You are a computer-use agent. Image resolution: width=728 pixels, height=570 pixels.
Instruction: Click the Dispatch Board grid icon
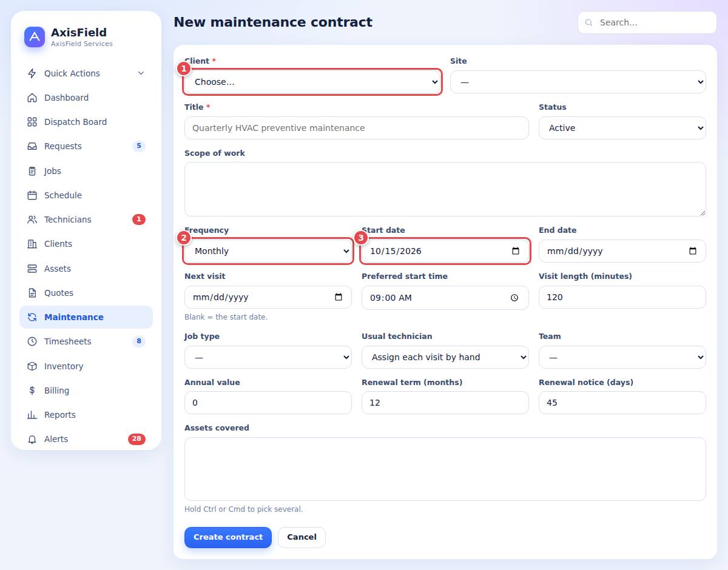coord(32,122)
